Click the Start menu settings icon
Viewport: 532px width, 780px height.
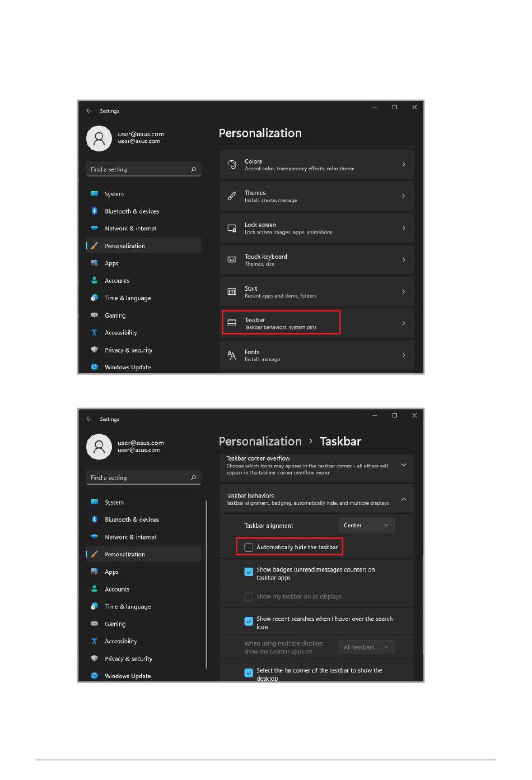coord(232,291)
